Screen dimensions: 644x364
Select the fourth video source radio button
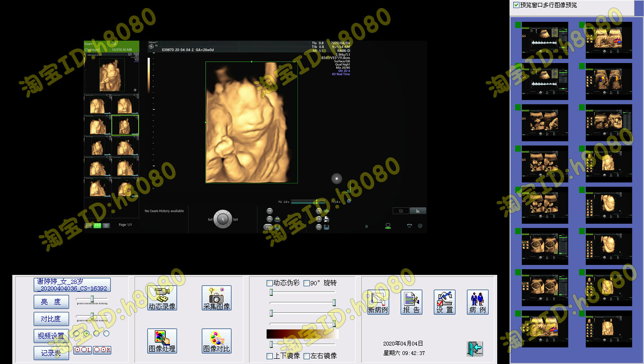(107, 334)
